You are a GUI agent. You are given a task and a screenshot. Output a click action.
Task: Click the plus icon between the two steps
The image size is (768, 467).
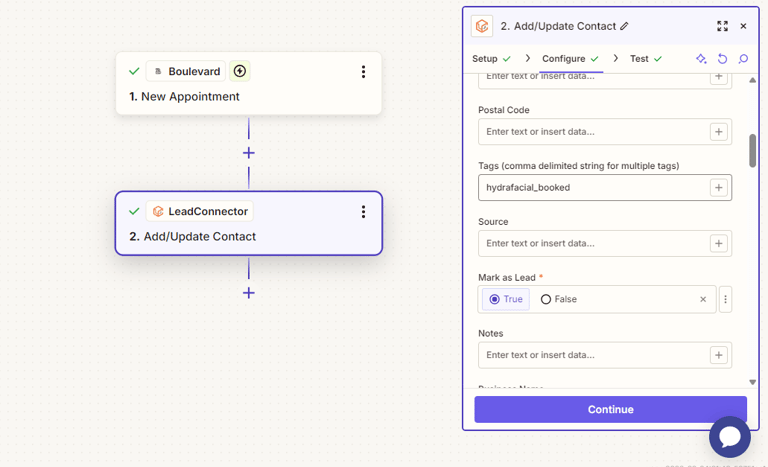pyautogui.click(x=249, y=153)
